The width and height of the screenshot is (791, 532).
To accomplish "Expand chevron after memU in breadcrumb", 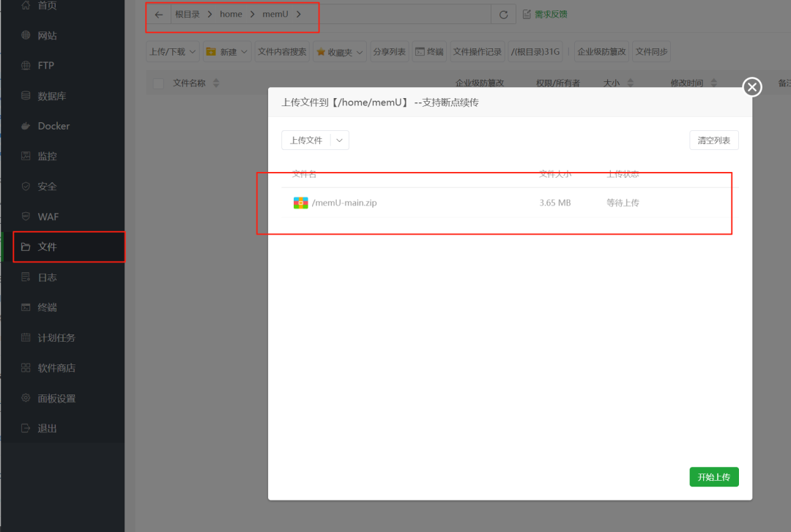I will coord(299,14).
